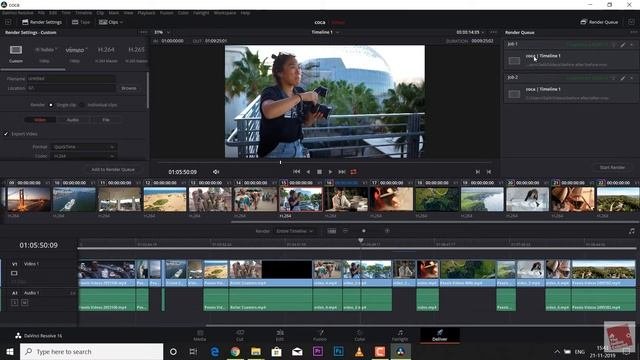Solo the Audio 1 track
The width and height of the screenshot is (640, 360).
[14, 302]
